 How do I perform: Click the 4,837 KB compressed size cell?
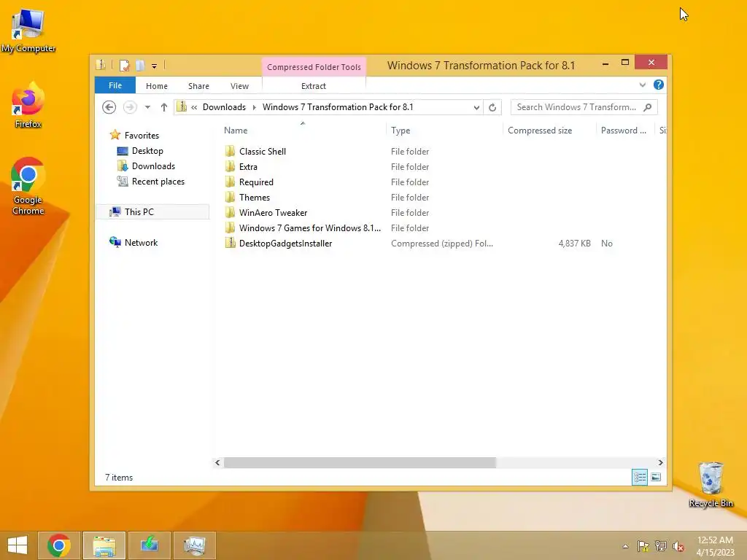[x=574, y=244]
